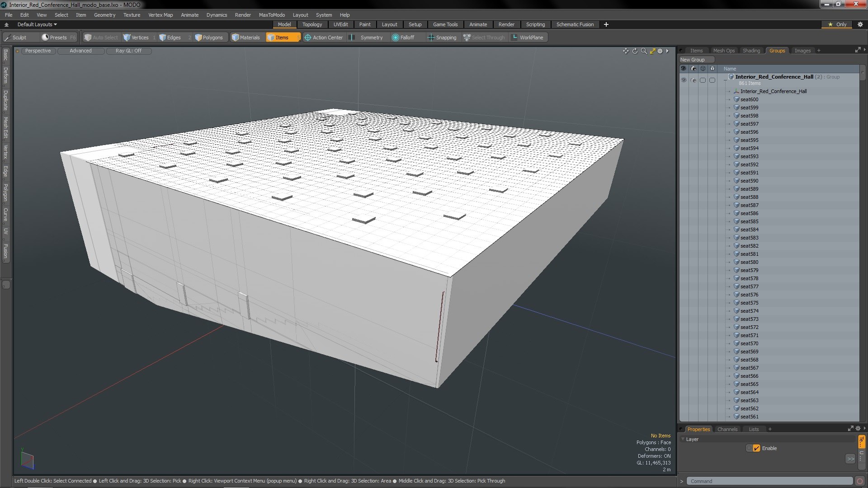Switch to the Mesh Ops tab
The height and width of the screenshot is (488, 868).
pyautogui.click(x=724, y=51)
